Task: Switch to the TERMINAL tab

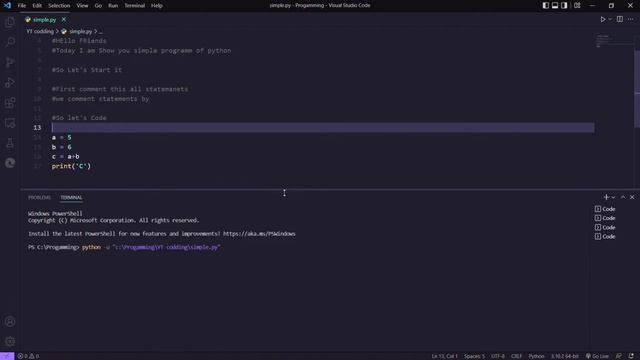Action: pyautogui.click(x=71, y=198)
